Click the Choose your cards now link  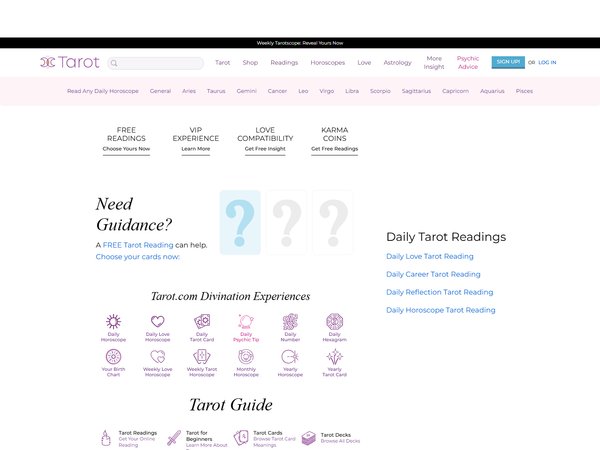(x=138, y=257)
